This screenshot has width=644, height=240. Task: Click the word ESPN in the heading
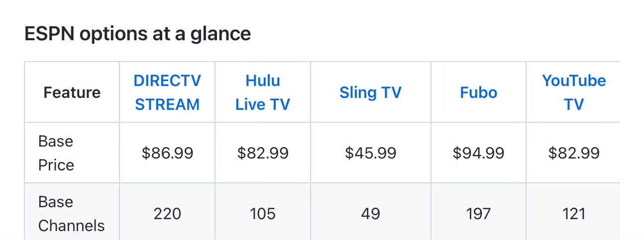click(49, 34)
